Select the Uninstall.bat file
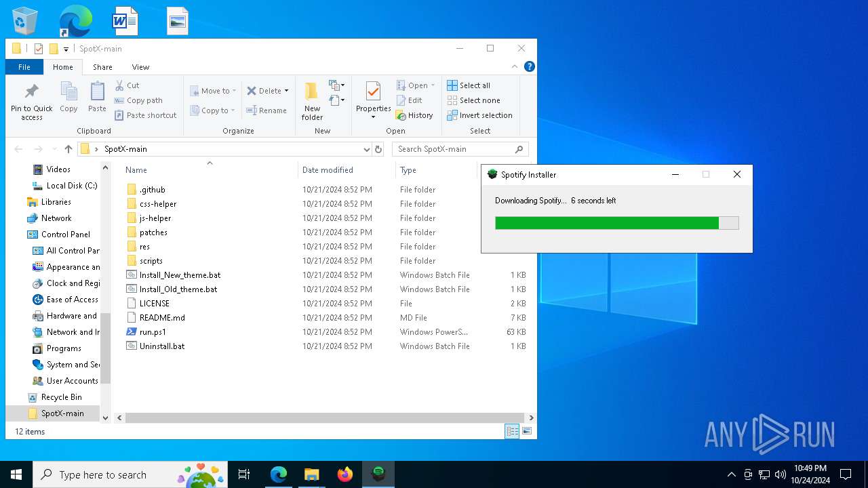 point(162,346)
